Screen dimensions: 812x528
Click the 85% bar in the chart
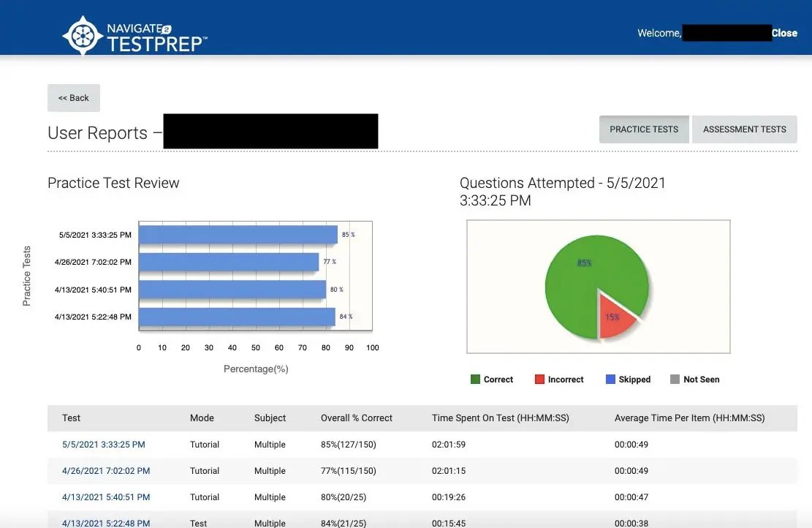(x=238, y=235)
